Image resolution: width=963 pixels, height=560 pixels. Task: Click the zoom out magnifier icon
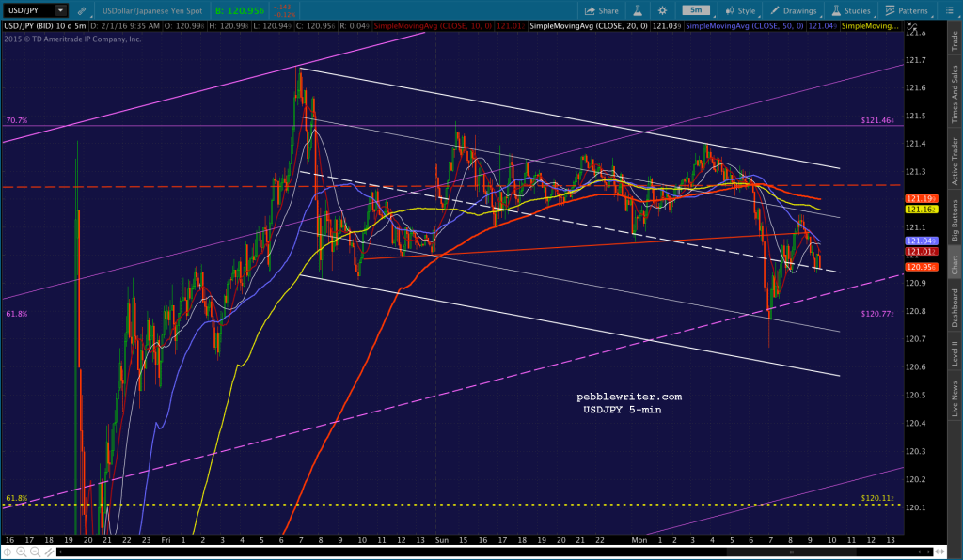pos(35,552)
